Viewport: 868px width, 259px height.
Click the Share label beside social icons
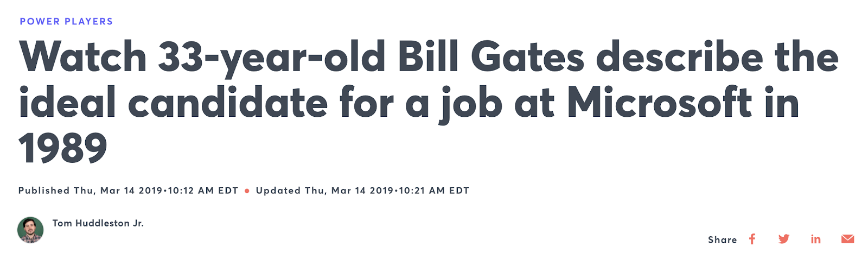click(x=723, y=239)
